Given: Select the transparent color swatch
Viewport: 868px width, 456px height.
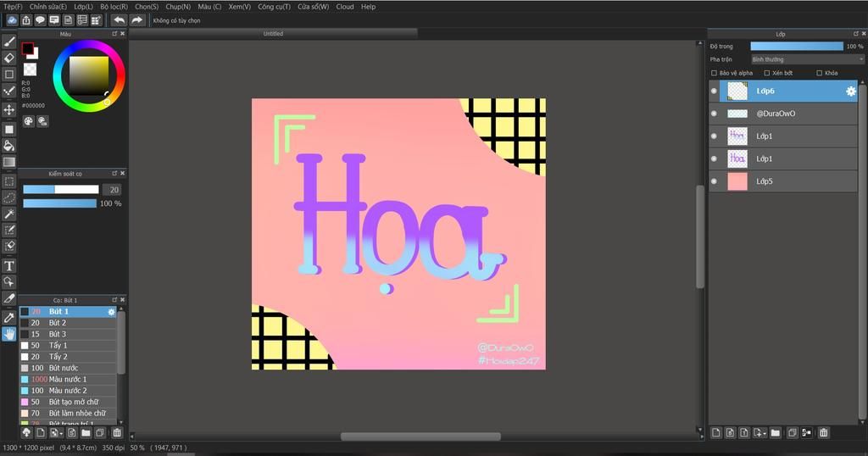Looking at the screenshot, I should [x=30, y=70].
